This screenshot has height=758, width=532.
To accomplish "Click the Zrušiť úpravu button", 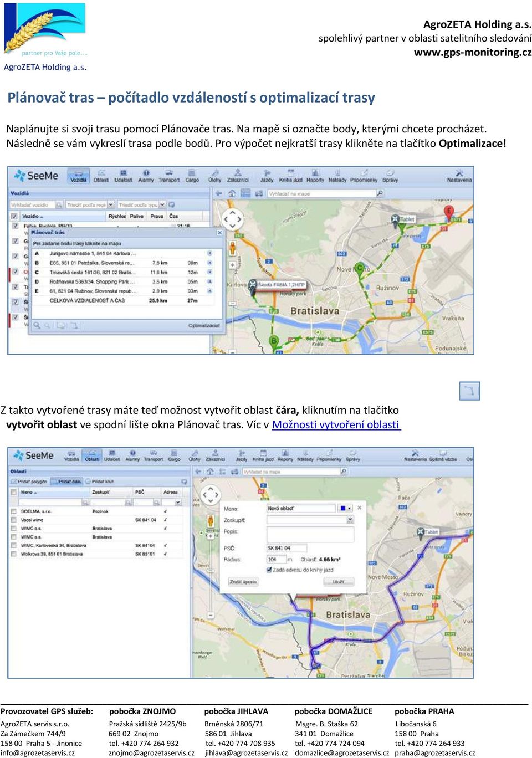I will tap(243, 582).
